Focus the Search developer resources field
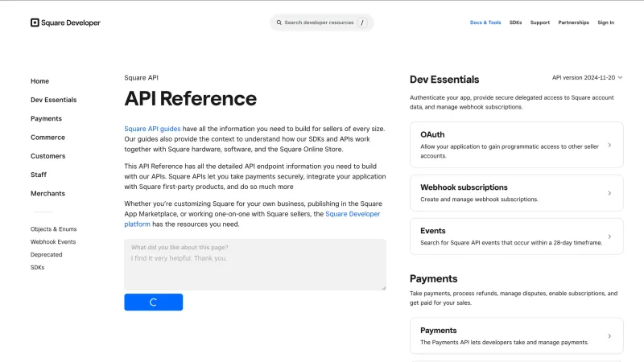This screenshot has height=362, width=644. pyautogui.click(x=321, y=23)
